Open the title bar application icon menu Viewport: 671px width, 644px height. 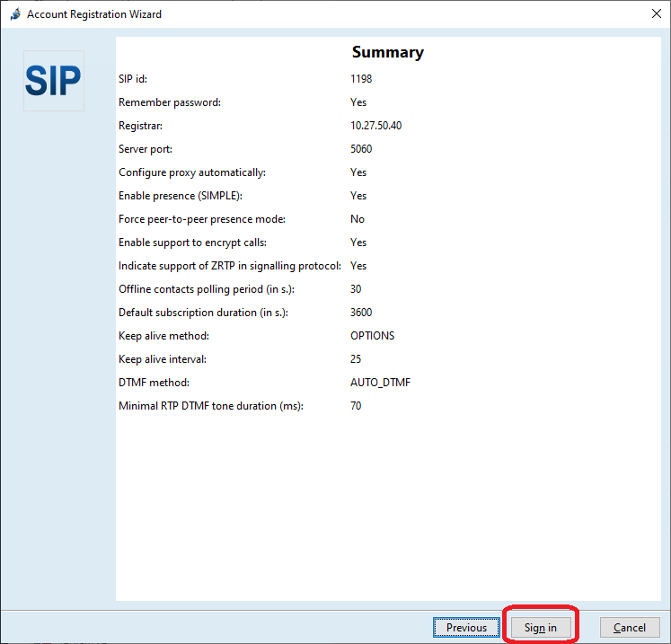[x=14, y=14]
